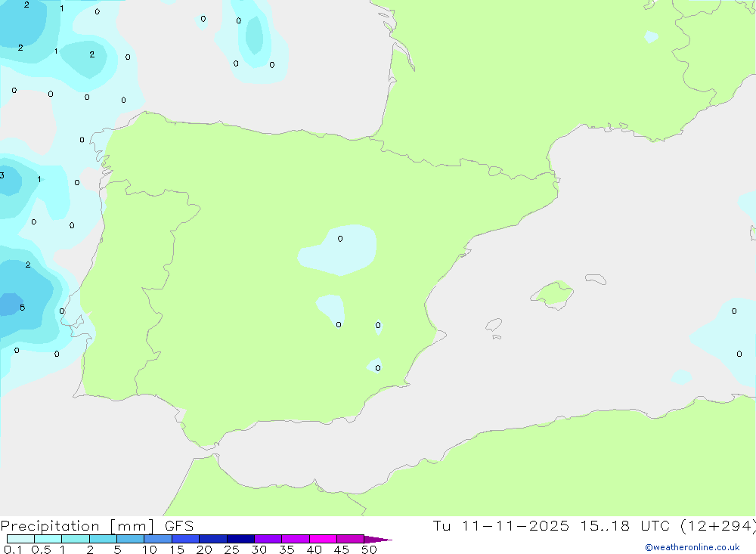Click the legend swatch between 0.1 and 0.5

coord(20,539)
